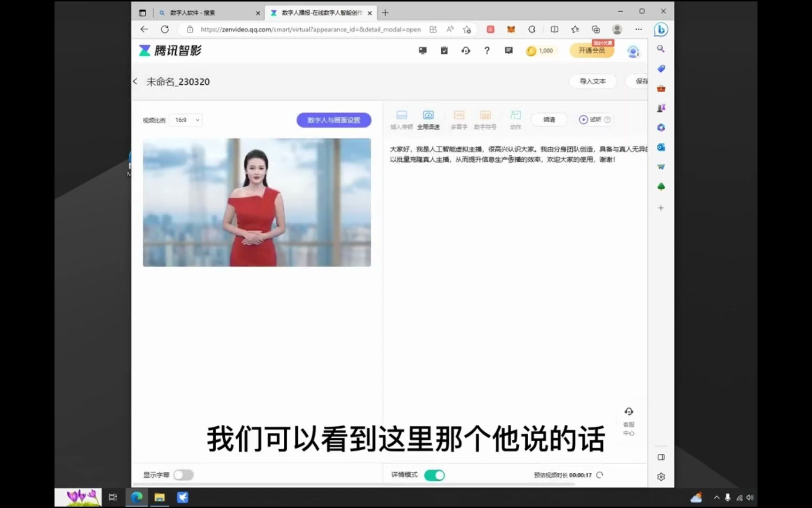Click 数字符号 number symbol tool
Image resolution: width=812 pixels, height=508 pixels.
(x=485, y=120)
